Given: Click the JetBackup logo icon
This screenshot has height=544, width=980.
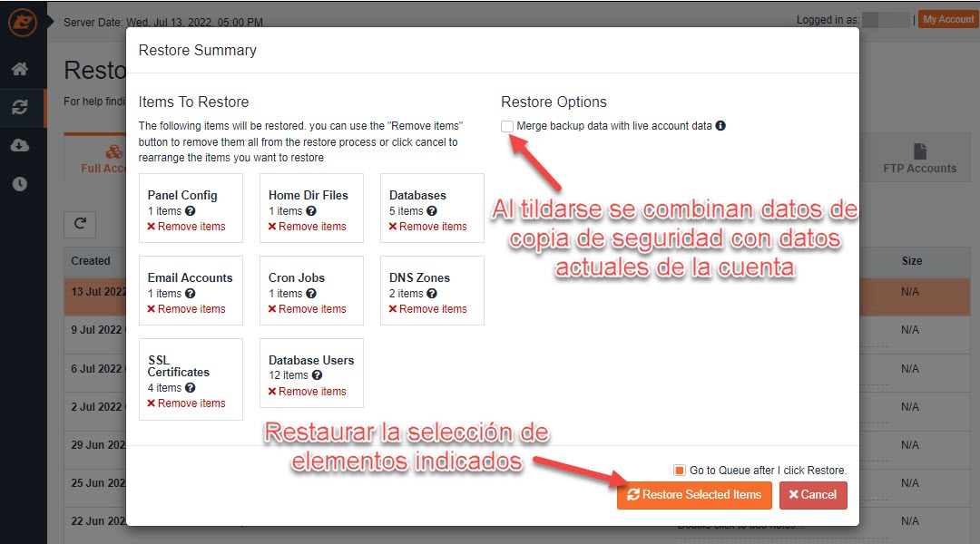Looking at the screenshot, I should click(23, 23).
